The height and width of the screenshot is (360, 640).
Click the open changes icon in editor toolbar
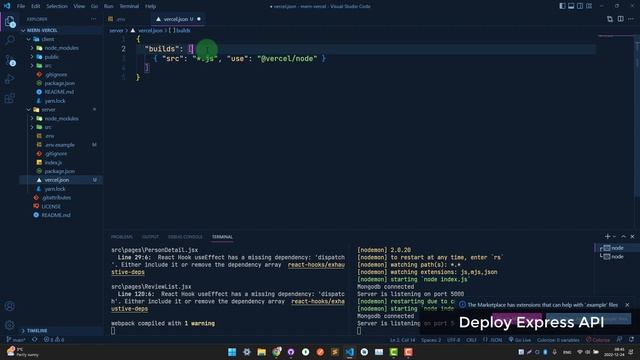point(610,19)
